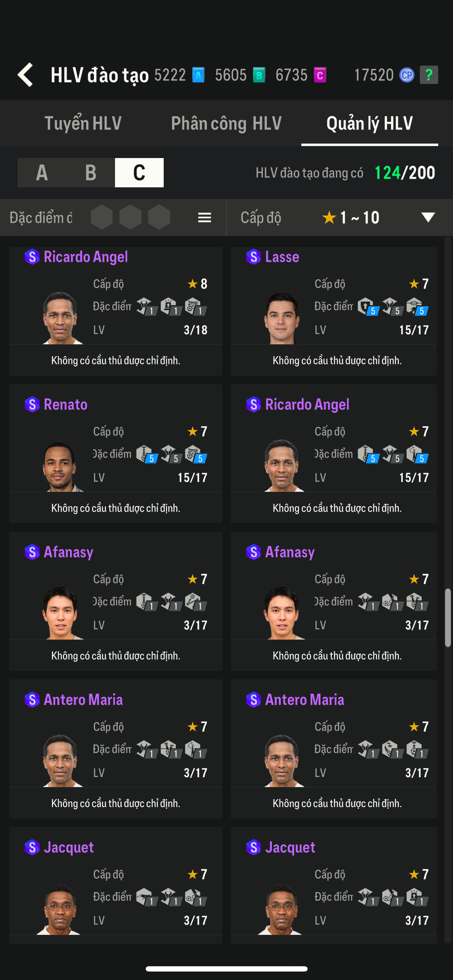453x980 pixels.
Task: Switch to the Phân công HLV tab
Action: pos(226,123)
